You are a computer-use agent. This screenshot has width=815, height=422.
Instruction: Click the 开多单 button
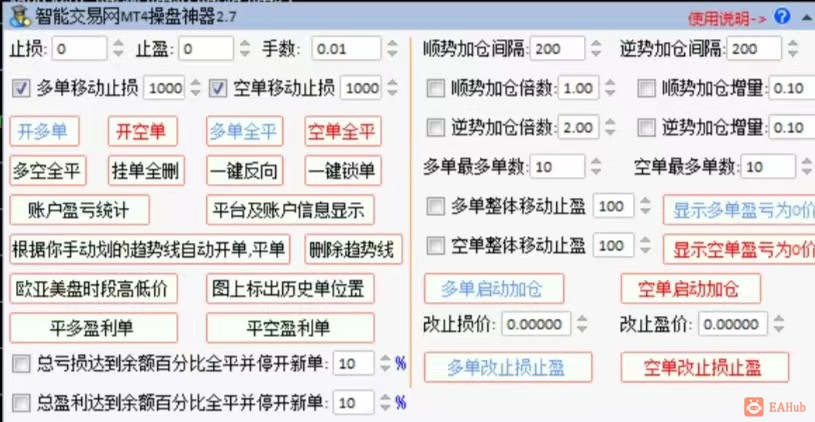pyautogui.click(x=44, y=131)
